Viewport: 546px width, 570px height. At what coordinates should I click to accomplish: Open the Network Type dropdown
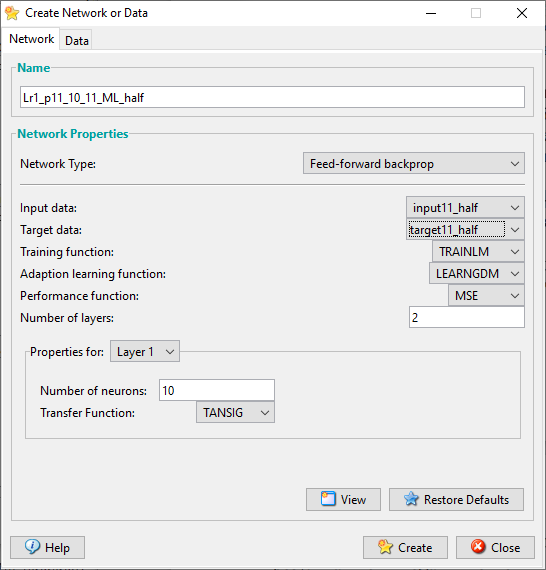(x=414, y=164)
